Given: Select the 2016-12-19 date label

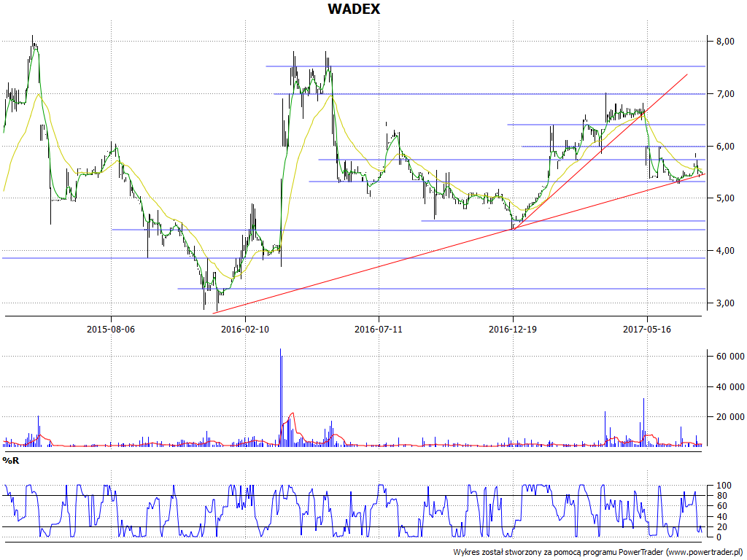Looking at the screenshot, I should [x=513, y=329].
